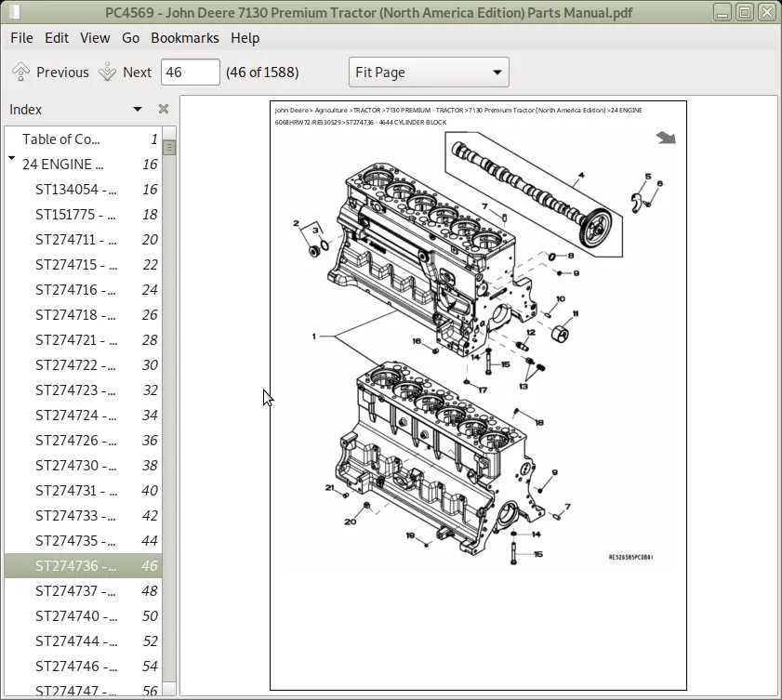Select index entry ST274737
The height and width of the screenshot is (700, 782).
click(84, 591)
